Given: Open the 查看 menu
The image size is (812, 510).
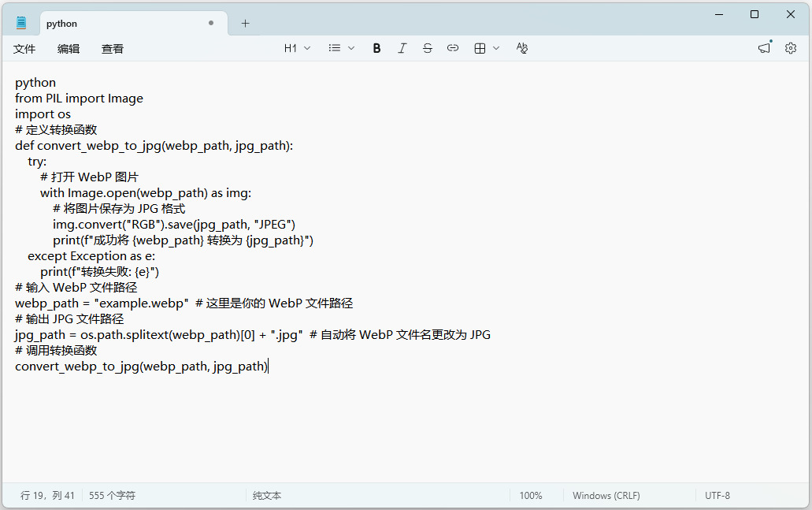Looking at the screenshot, I should point(113,49).
